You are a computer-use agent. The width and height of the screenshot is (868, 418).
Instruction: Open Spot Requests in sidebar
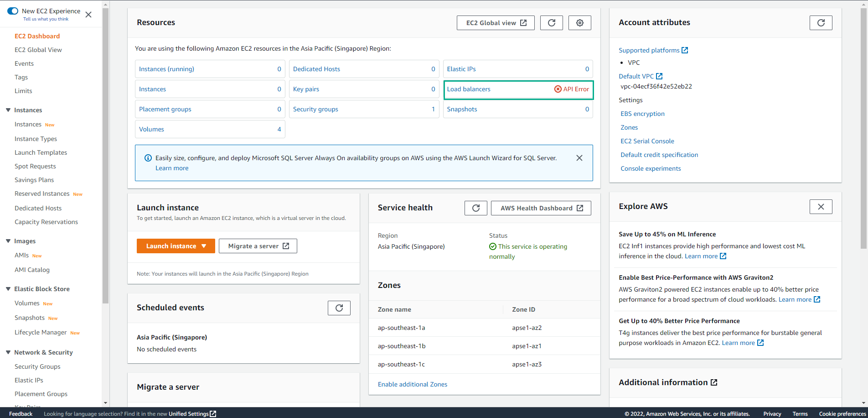point(35,166)
